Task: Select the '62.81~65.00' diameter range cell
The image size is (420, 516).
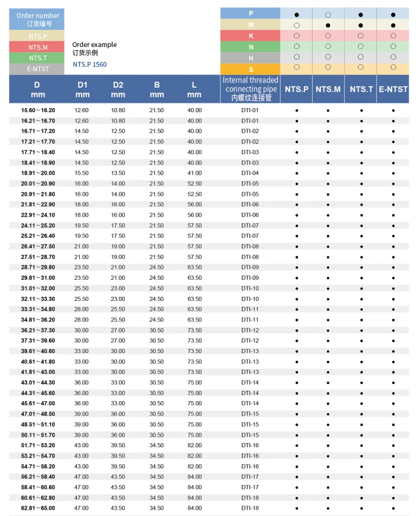Action: pos(38,508)
